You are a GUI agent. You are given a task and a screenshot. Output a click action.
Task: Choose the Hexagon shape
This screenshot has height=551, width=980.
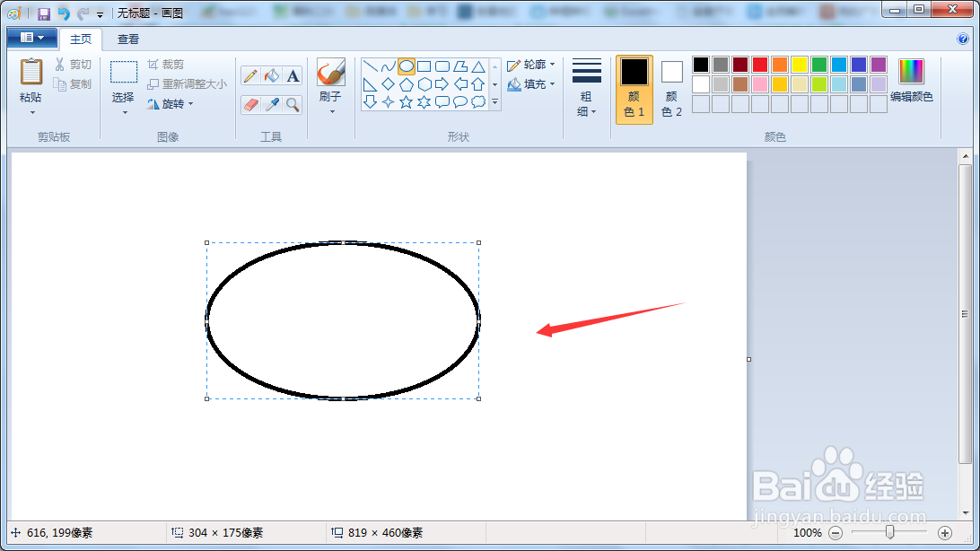click(x=424, y=84)
